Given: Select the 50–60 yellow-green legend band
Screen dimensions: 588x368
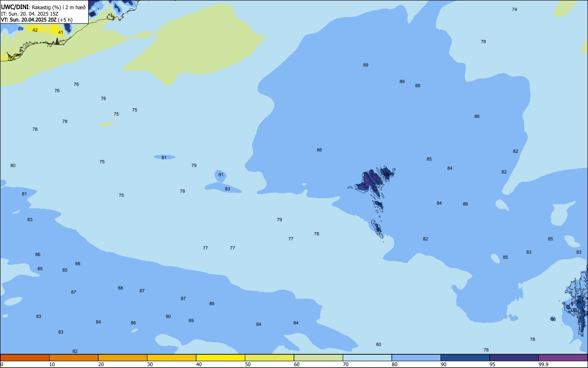Looking at the screenshot, I should tap(269, 357).
